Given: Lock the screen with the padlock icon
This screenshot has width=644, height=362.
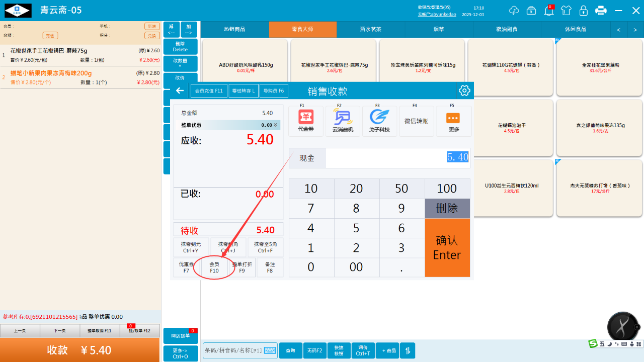Looking at the screenshot, I should (583, 11).
